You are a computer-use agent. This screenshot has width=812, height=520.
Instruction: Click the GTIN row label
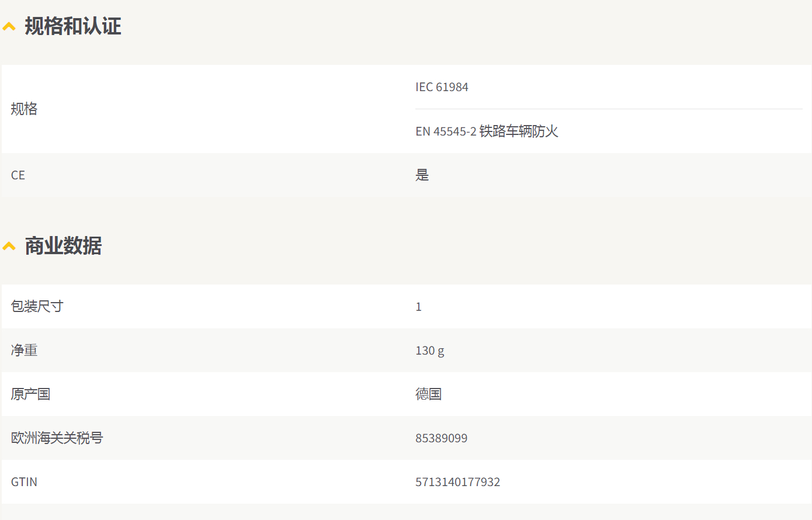point(24,482)
